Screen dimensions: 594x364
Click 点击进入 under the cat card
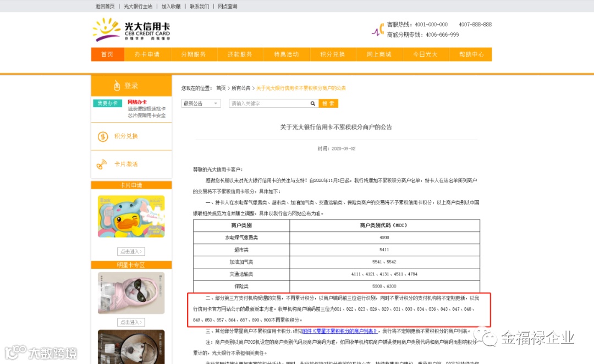pos(131,322)
